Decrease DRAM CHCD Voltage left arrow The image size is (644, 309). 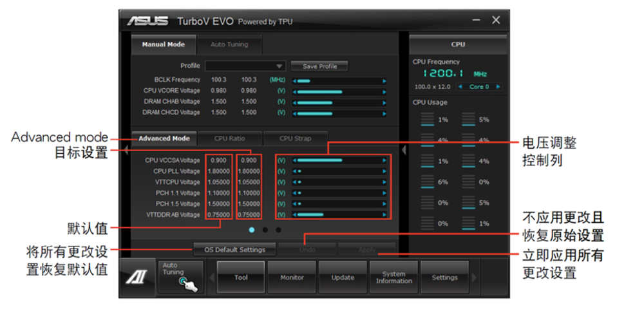294,114
